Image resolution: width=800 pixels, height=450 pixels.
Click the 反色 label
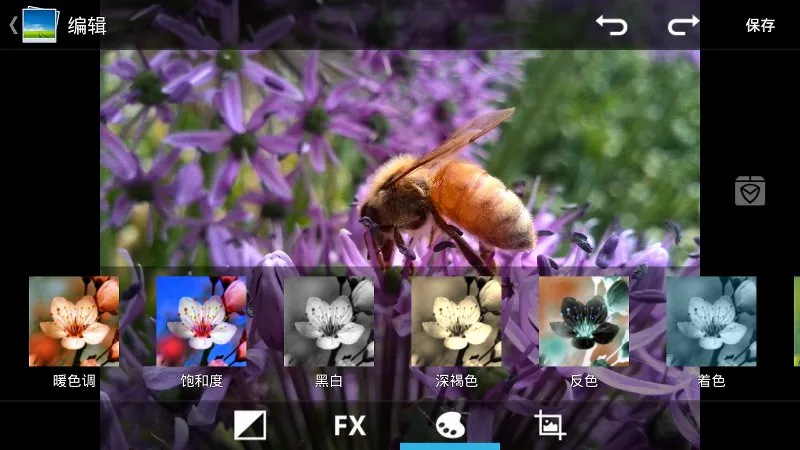click(x=584, y=381)
